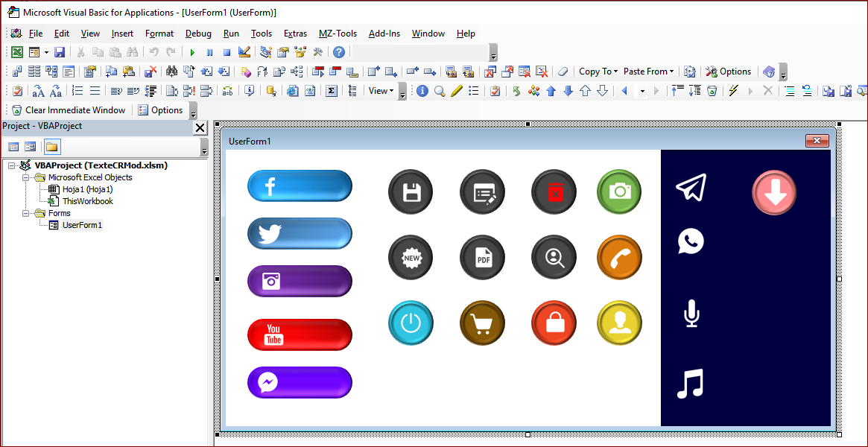Toggle Folders view in Project pane
The width and height of the screenshot is (868, 447).
tap(52, 147)
